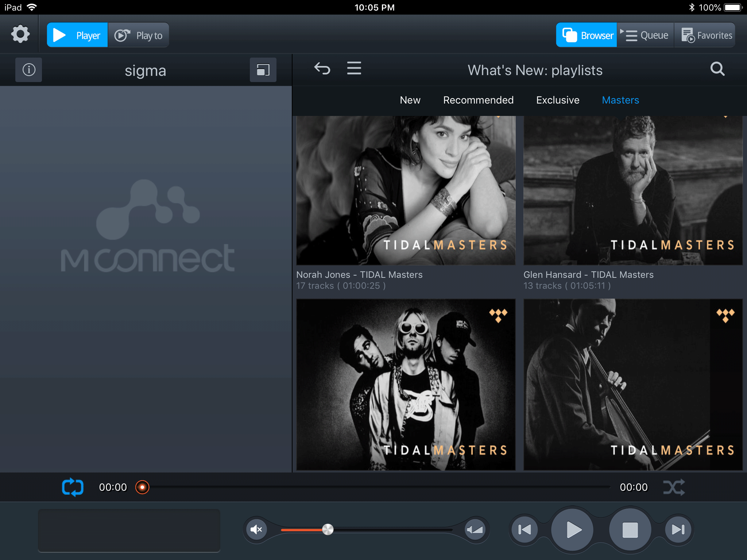The width and height of the screenshot is (747, 560).
Task: Skip to the previous track
Action: [x=525, y=529]
